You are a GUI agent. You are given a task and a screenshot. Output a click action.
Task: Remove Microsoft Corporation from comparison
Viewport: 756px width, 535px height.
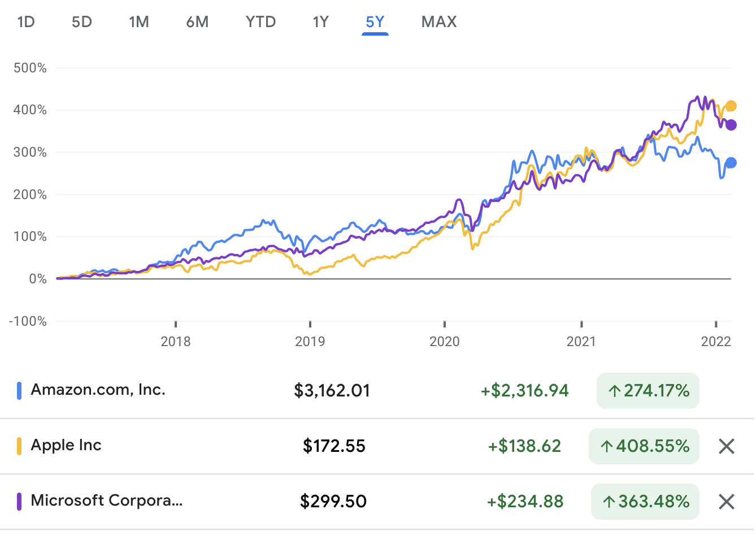pyautogui.click(x=726, y=502)
